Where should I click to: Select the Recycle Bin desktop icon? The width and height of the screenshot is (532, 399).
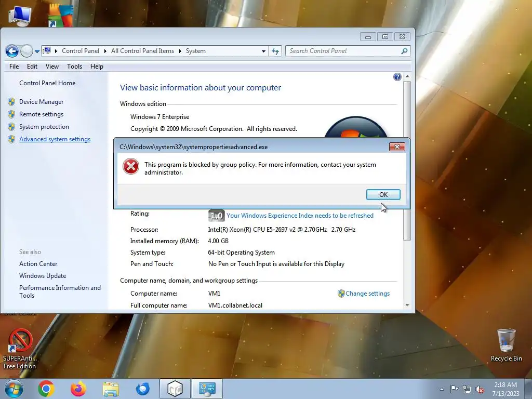point(507,345)
